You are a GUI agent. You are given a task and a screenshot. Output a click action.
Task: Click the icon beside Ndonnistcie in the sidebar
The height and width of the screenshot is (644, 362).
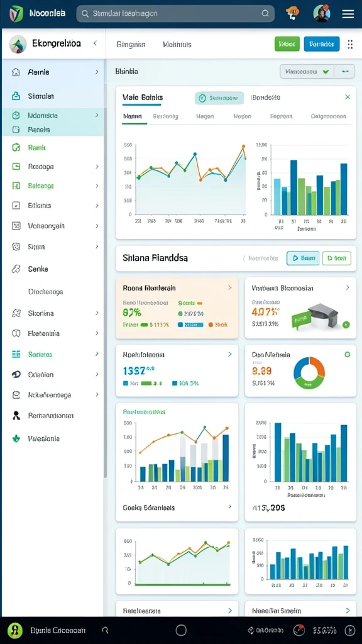16,116
